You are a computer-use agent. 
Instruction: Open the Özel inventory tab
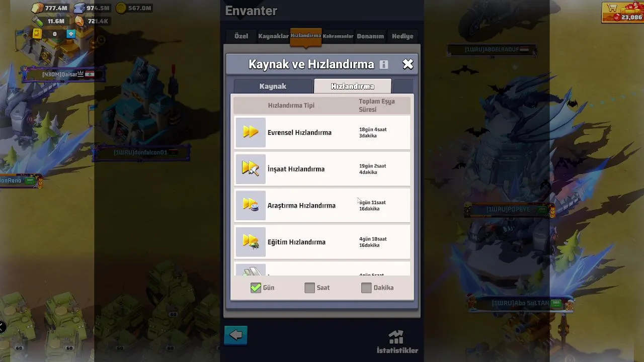pyautogui.click(x=241, y=36)
